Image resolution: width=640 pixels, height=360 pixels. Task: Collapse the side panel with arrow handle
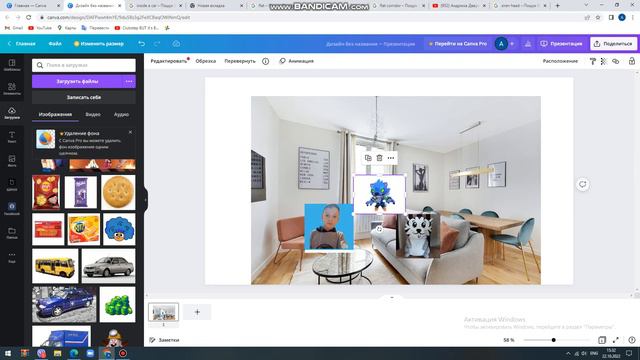[145, 200]
